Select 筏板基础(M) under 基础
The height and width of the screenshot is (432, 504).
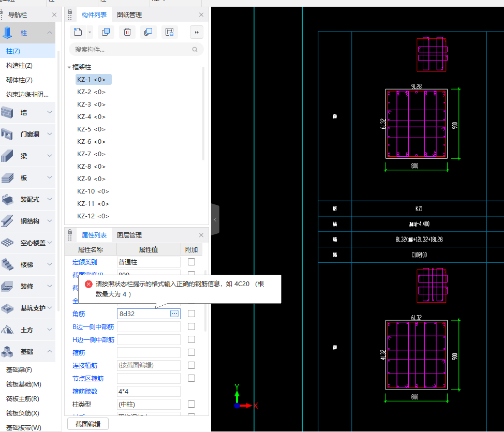(23, 384)
